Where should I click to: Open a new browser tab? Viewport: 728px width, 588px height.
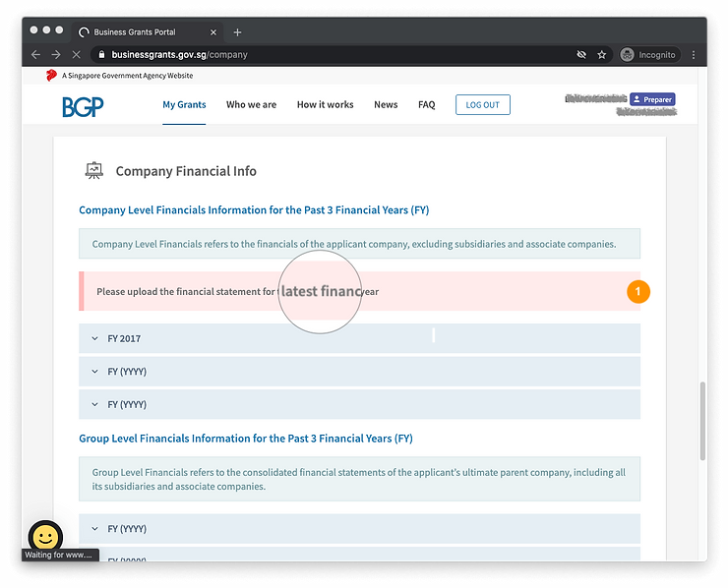237,32
